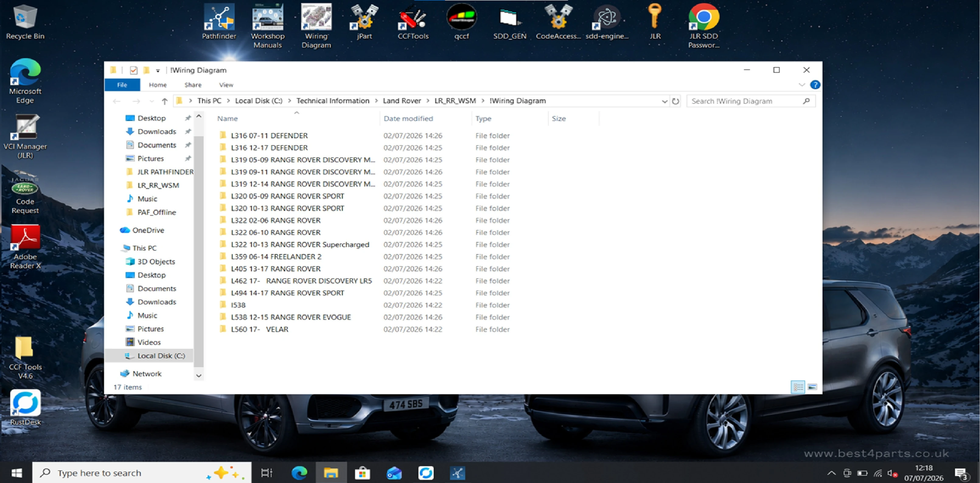The width and height of the screenshot is (980, 483).
Task: Select JLR PATHFINDER in navigation pane
Action: point(160,172)
